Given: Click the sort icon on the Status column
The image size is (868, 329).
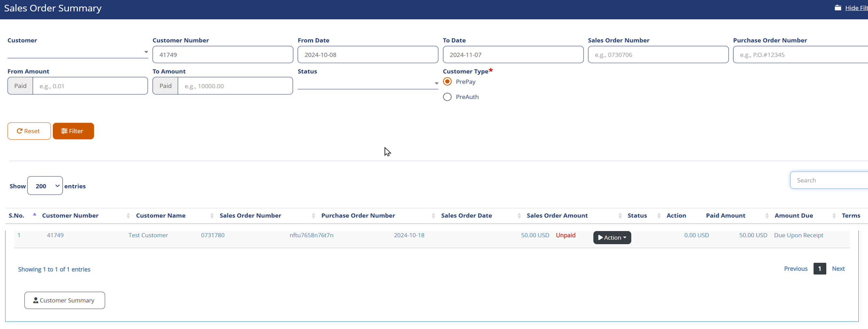Looking at the screenshot, I should 658,216.
